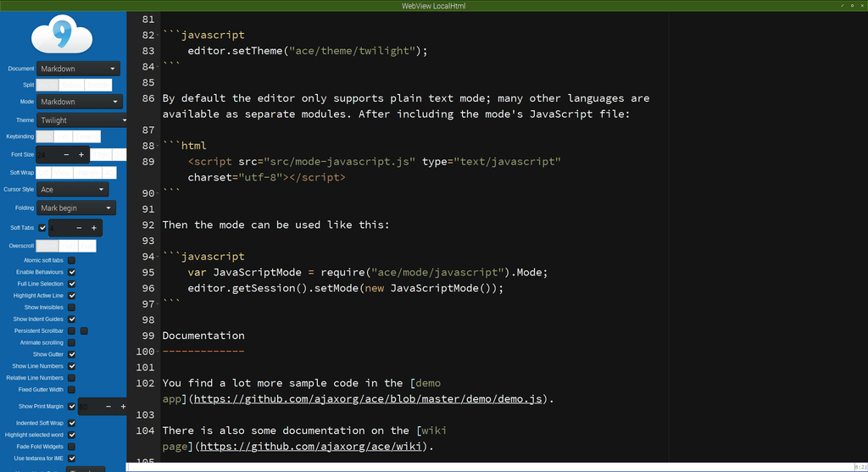This screenshot has height=472, width=868.
Task: Click 'JavaScriptMode' variable on line 95
Action: (x=258, y=272)
